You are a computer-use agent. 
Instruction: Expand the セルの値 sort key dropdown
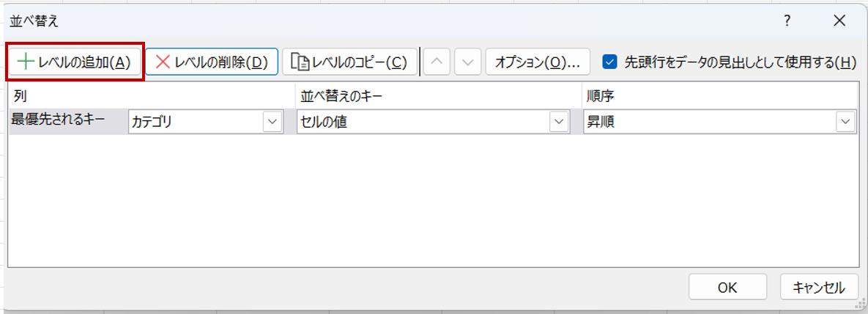[x=560, y=123]
